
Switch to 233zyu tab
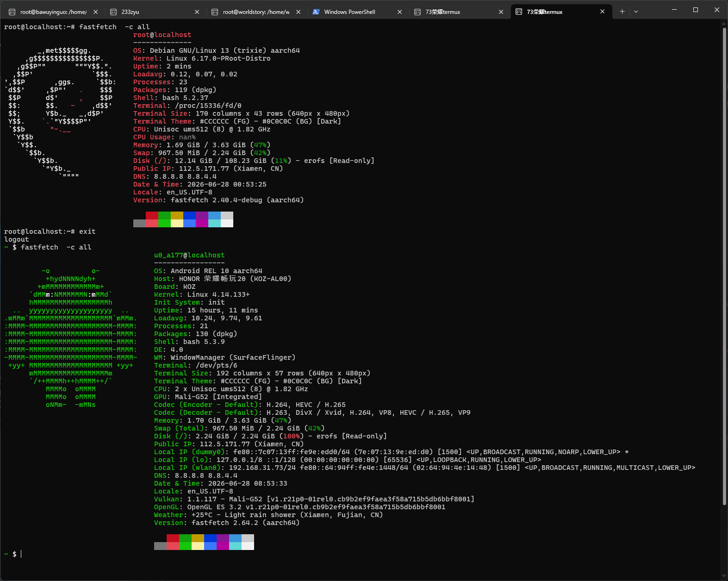[155, 12]
